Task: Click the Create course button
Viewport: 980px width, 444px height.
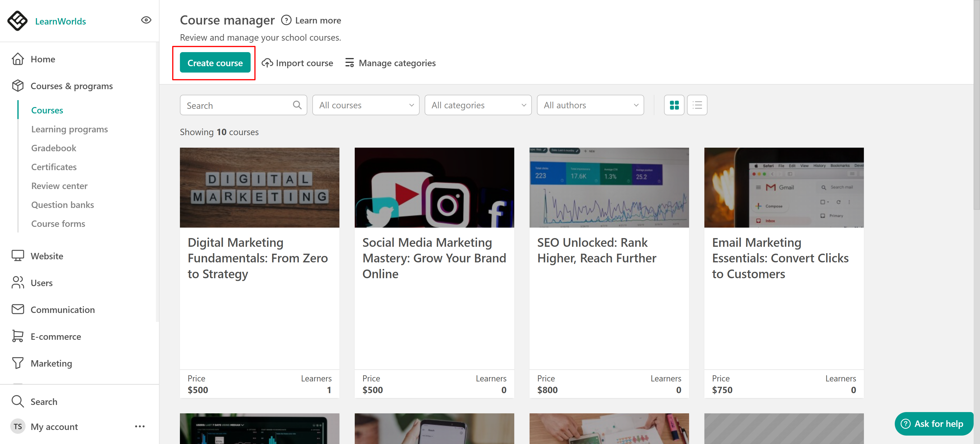Action: tap(215, 63)
